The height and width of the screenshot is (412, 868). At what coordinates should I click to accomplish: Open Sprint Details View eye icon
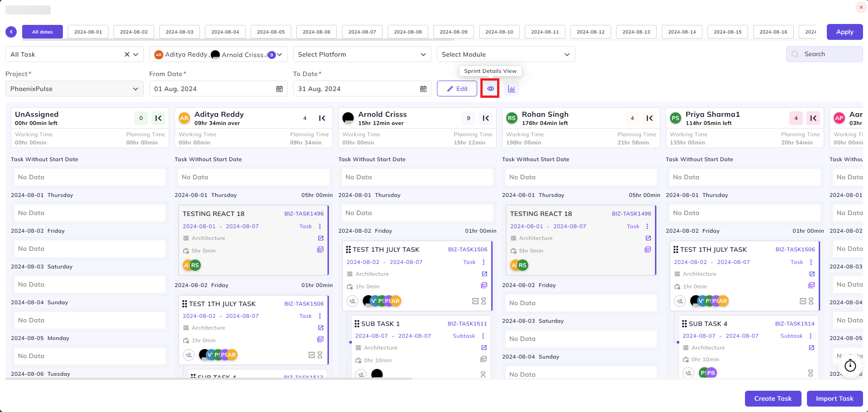point(490,89)
